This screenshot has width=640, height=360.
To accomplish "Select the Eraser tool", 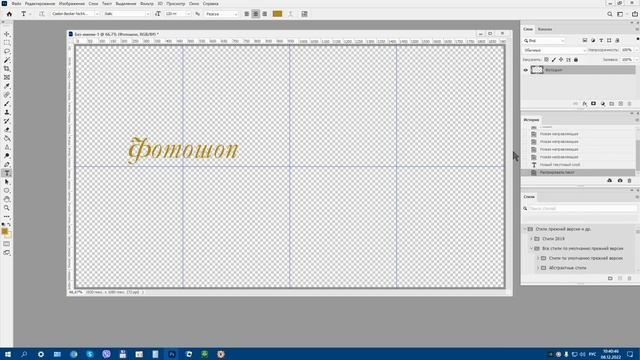I will tap(7, 130).
